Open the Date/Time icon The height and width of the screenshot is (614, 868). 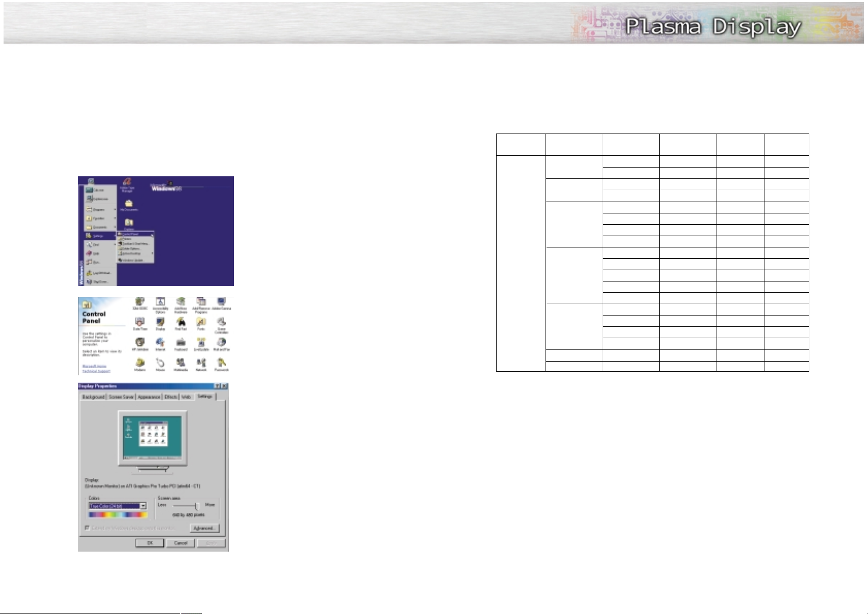pyautogui.click(x=140, y=324)
